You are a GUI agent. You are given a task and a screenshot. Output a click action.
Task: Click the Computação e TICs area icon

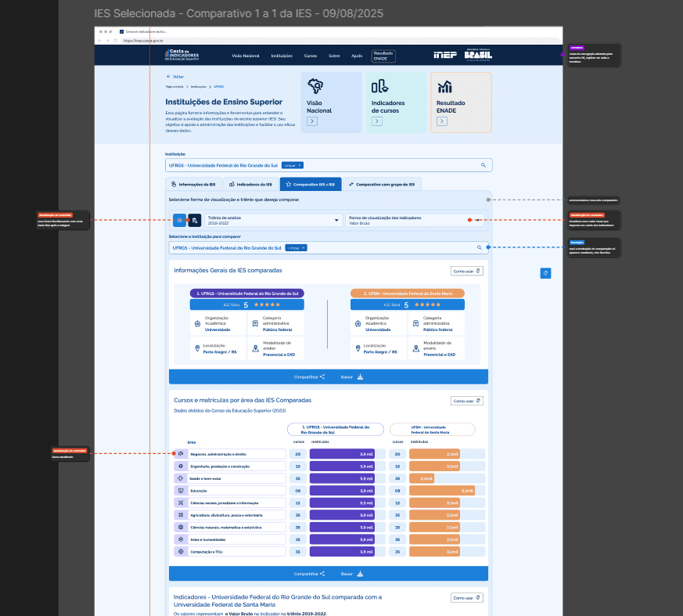pyautogui.click(x=181, y=552)
